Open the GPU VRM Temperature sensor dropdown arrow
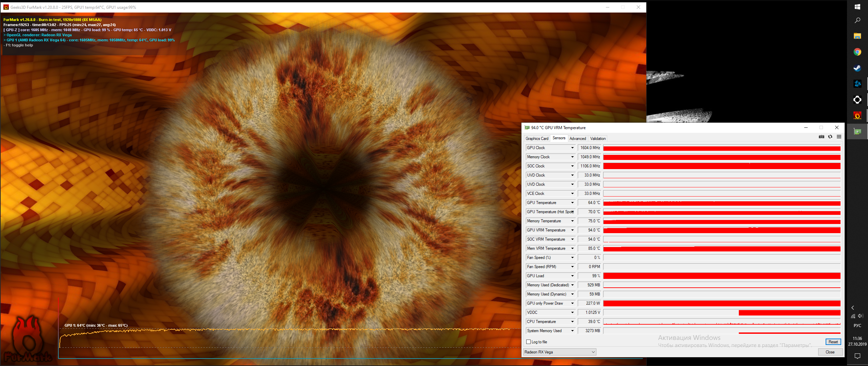Screen dimensions: 868x366 tap(572, 230)
